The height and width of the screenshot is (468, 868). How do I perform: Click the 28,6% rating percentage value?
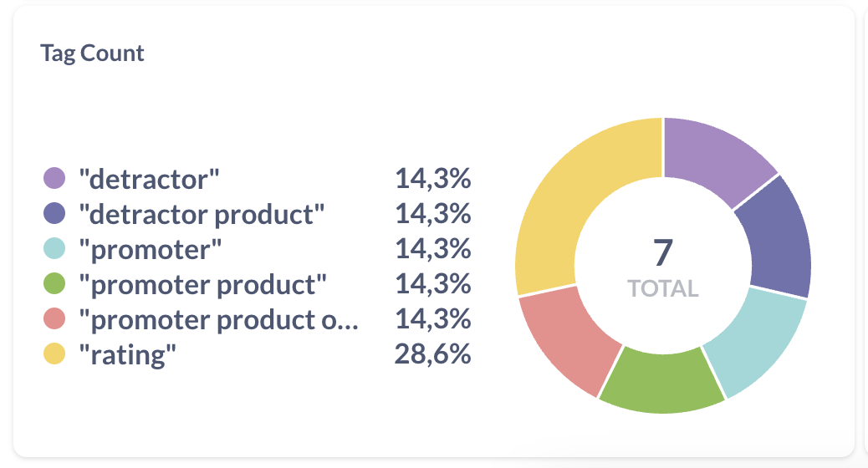[x=432, y=354]
